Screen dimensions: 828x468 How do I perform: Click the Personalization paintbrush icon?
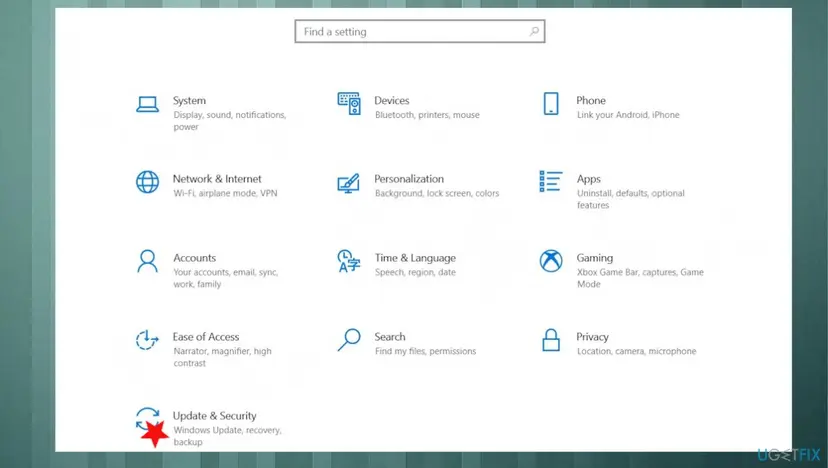(x=349, y=183)
